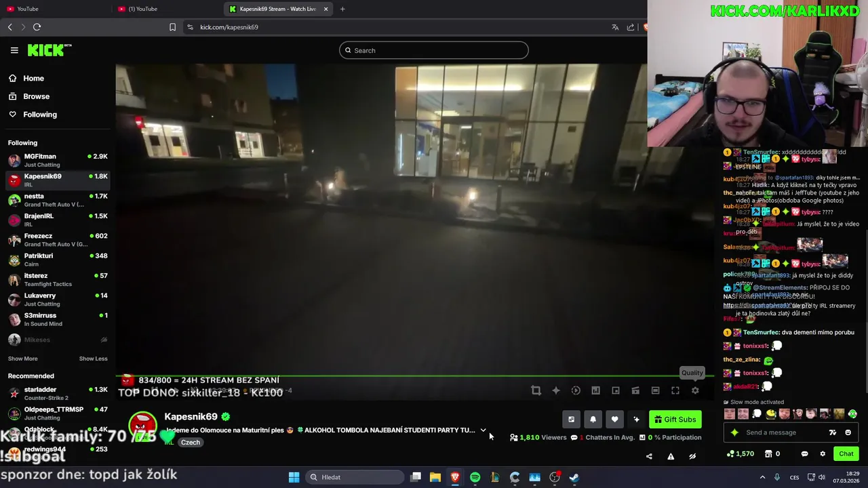
Task: Go back in browser history
Action: coord(9,27)
